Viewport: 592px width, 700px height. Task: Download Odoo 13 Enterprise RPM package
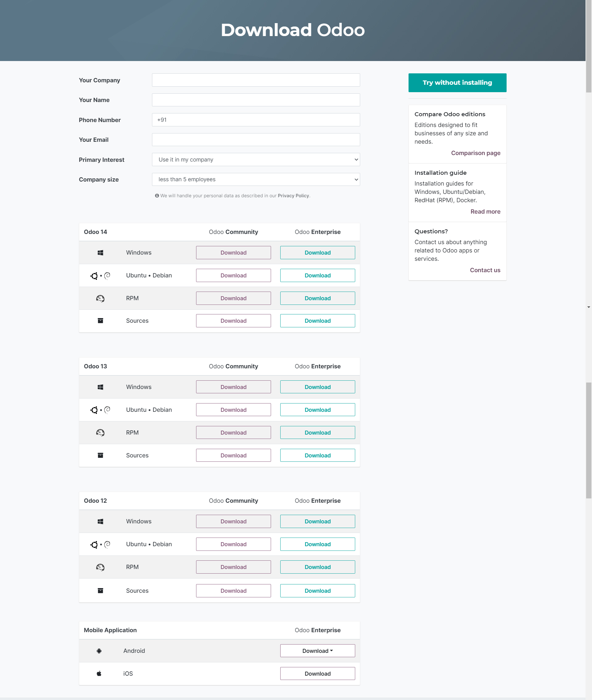(318, 433)
